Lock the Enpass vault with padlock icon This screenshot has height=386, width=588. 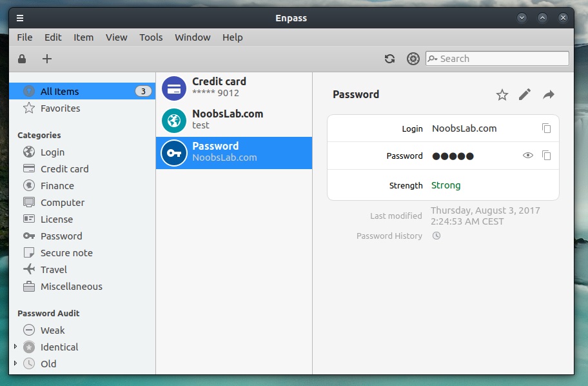(x=22, y=59)
